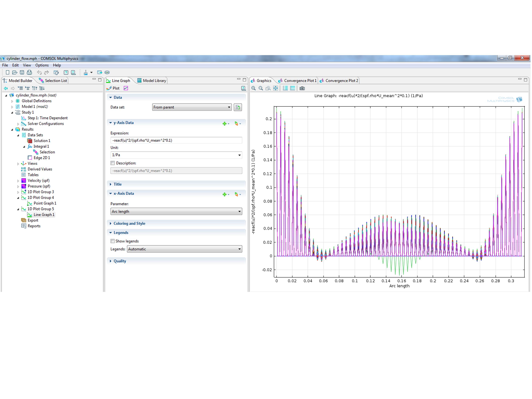Expand the Coloring and Style section
The width and height of the screenshot is (532, 399).
tap(129, 223)
